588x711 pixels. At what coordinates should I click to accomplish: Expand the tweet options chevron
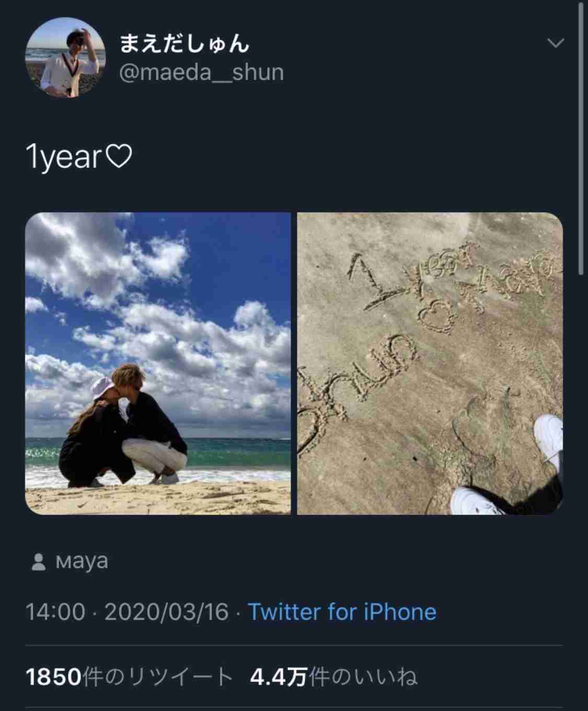(x=555, y=43)
